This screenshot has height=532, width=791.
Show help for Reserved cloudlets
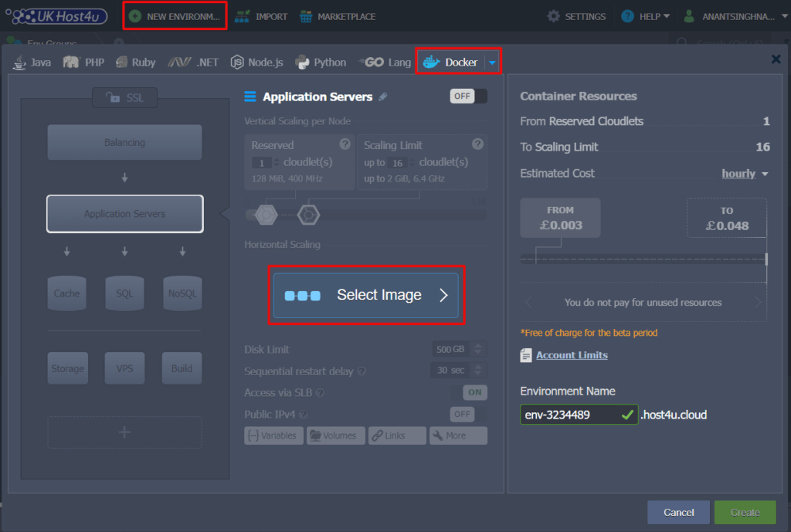[345, 144]
